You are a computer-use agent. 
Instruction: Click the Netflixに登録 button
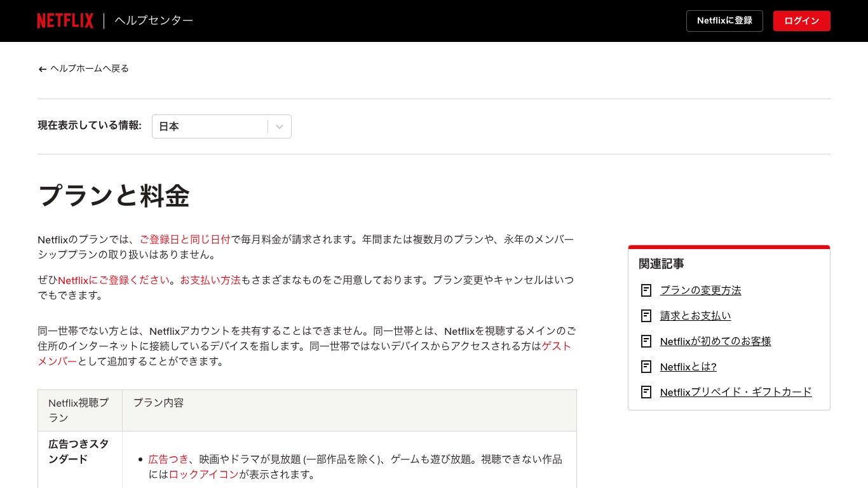click(x=724, y=21)
